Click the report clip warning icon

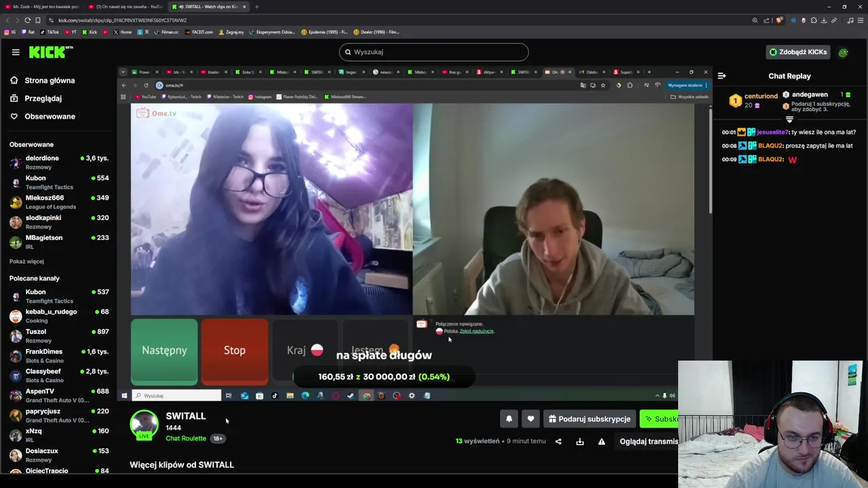[x=601, y=441]
